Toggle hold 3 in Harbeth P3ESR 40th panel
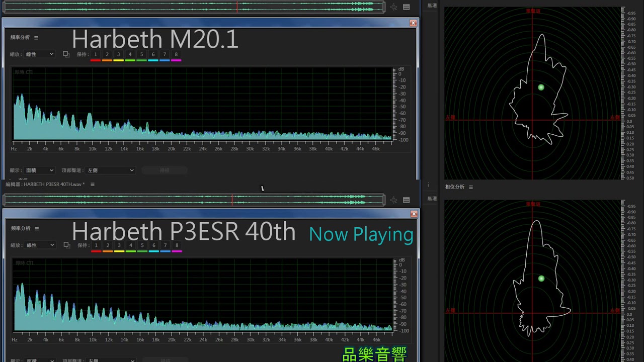The width and height of the screenshot is (644, 362). [119, 245]
